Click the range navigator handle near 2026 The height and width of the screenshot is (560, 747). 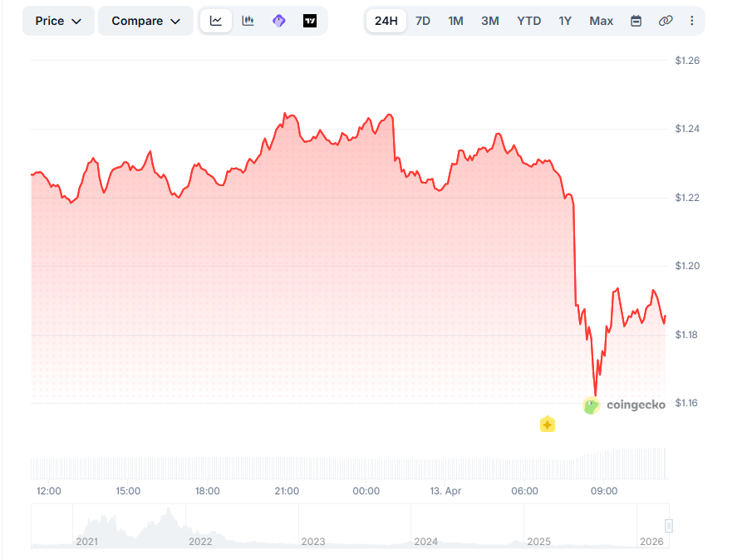(x=669, y=526)
